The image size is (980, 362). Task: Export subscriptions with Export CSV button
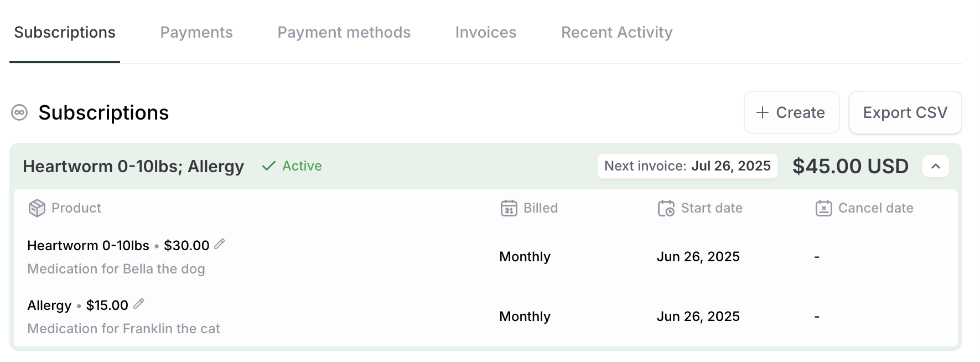pyautogui.click(x=905, y=112)
